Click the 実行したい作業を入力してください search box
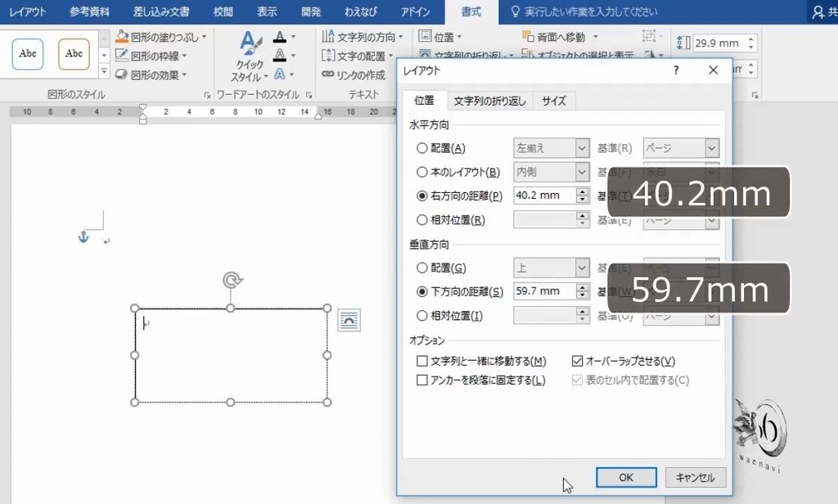Screen dimensions: 838x504 pos(591,11)
